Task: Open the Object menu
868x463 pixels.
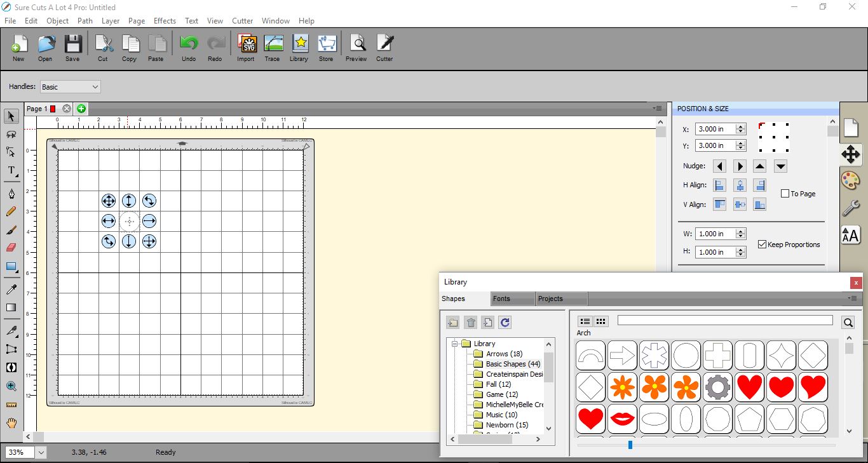Action: pos(57,21)
